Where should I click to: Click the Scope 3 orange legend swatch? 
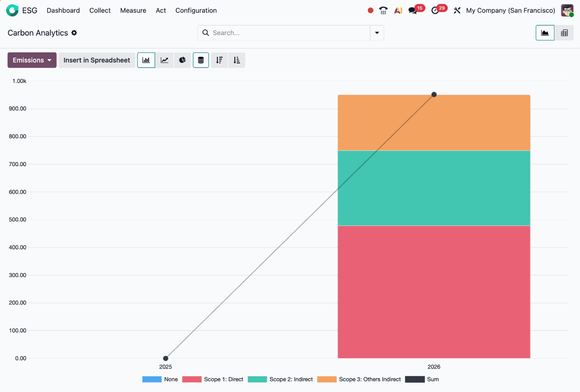327,379
